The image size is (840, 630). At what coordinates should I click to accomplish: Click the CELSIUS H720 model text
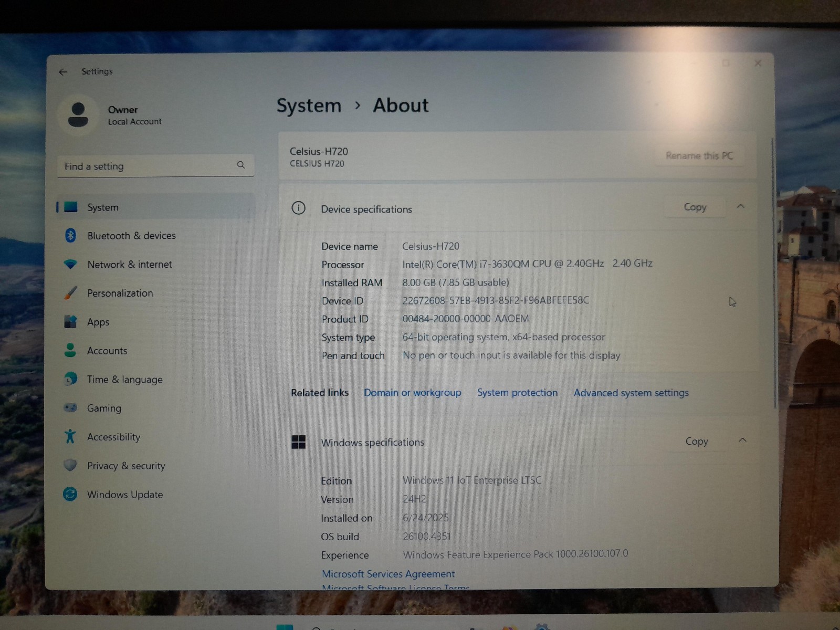[x=317, y=164]
